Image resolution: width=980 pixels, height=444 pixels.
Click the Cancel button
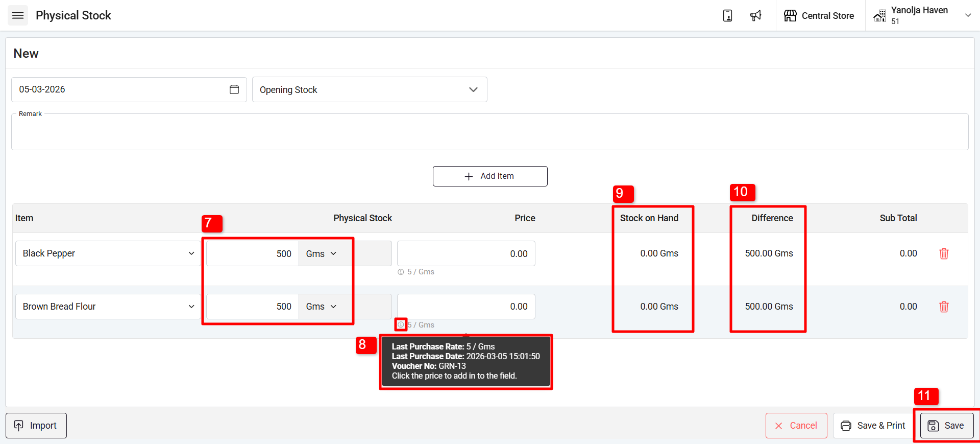click(796, 426)
